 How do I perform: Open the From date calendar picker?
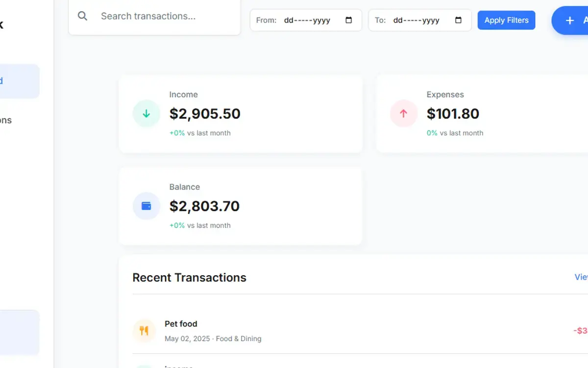(349, 20)
